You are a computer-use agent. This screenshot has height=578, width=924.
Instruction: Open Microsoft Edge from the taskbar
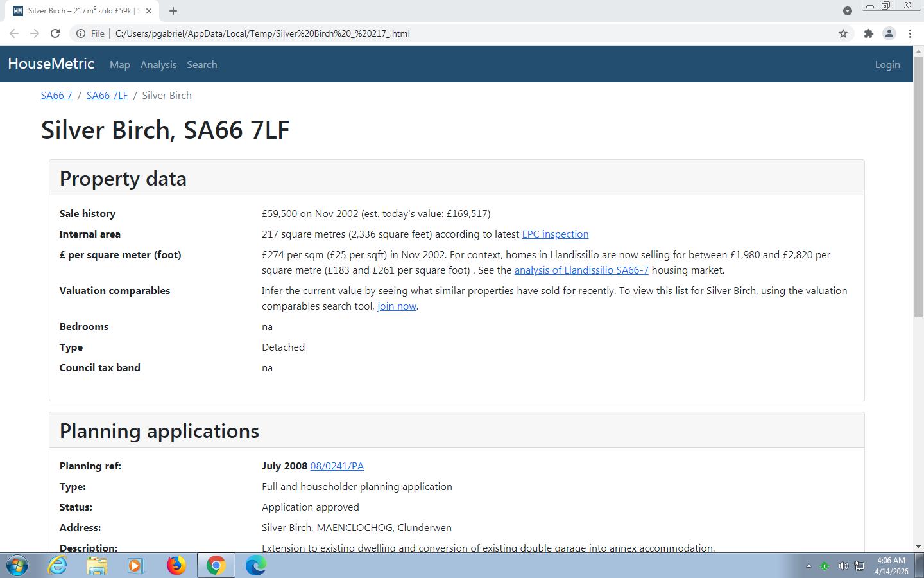coord(255,565)
